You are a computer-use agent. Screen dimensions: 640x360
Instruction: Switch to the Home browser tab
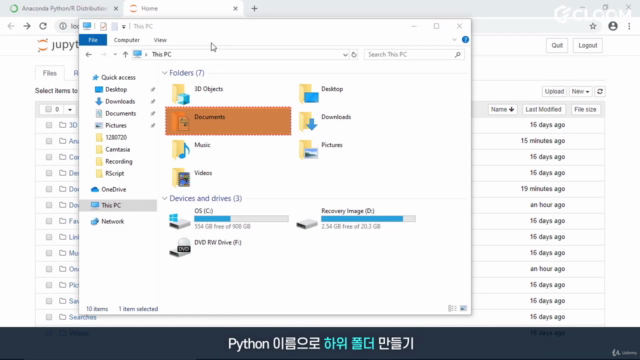pyautogui.click(x=184, y=8)
